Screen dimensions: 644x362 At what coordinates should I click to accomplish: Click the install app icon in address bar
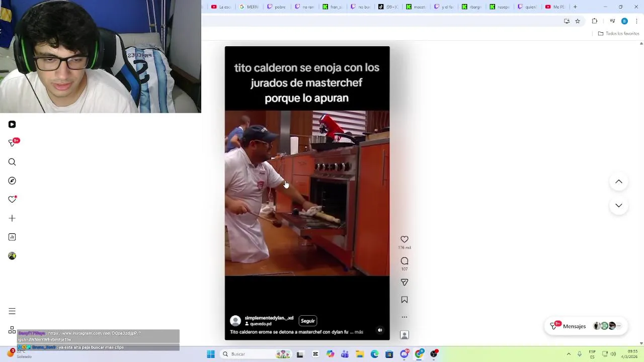[x=567, y=21]
